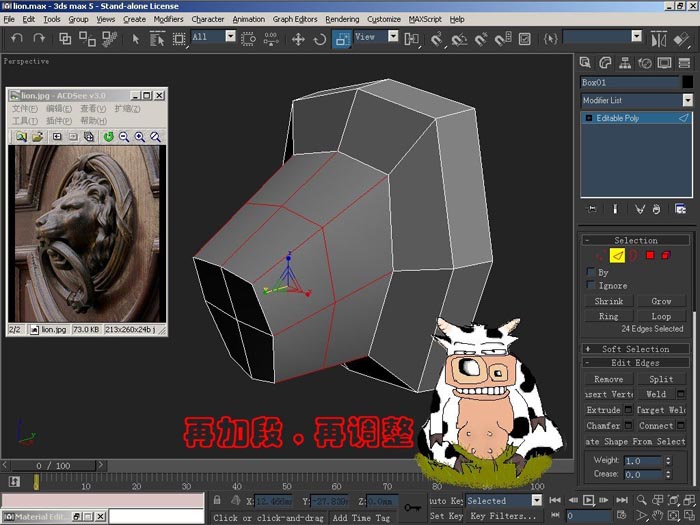Image resolution: width=700 pixels, height=525 pixels.
Task: Go to the start frame of animation
Action: pos(555,500)
